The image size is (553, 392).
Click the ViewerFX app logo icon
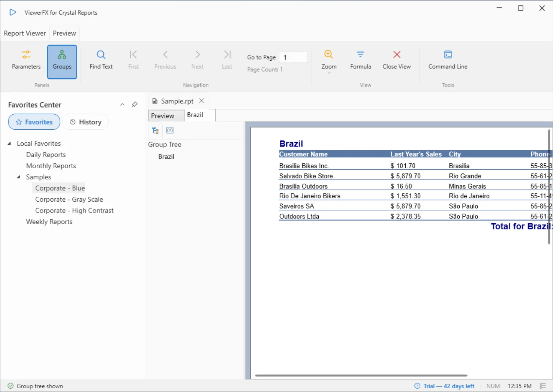coord(13,12)
